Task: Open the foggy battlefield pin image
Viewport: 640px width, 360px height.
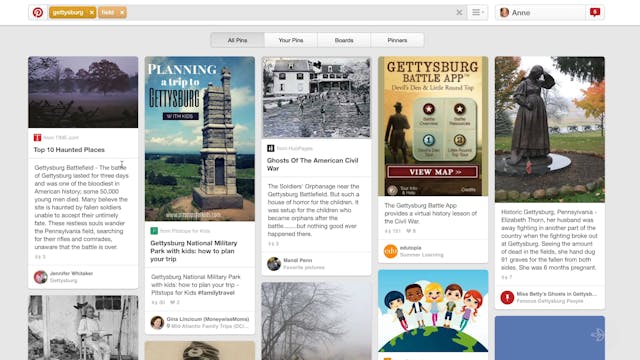Action: (83, 92)
